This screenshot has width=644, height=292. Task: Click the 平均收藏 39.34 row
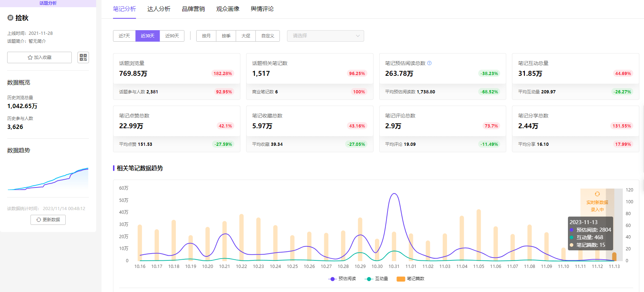(267, 144)
